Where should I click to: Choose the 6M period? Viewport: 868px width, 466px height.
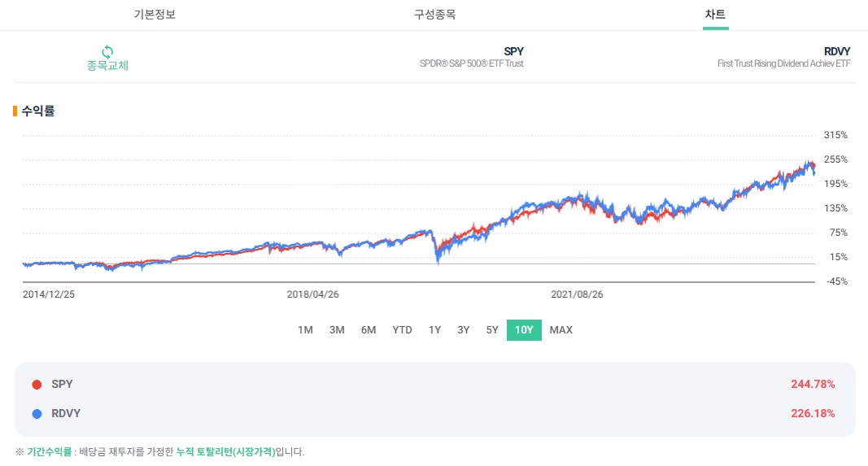click(x=369, y=330)
